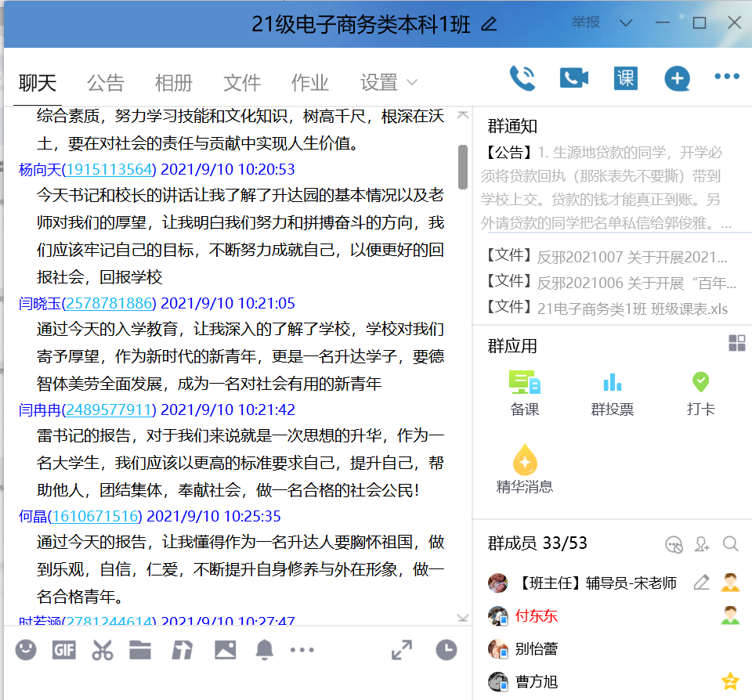Switch to the 公告 announcements tab

tap(106, 82)
